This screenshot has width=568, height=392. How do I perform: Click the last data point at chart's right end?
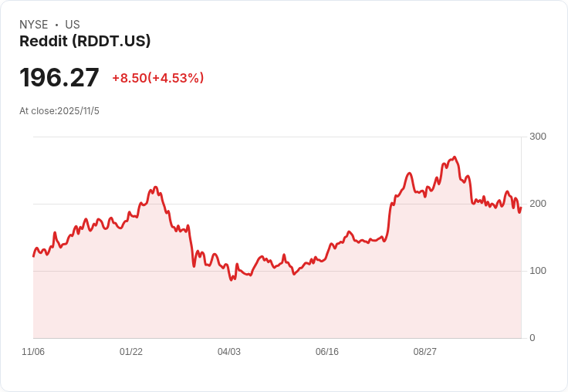pyautogui.click(x=521, y=207)
